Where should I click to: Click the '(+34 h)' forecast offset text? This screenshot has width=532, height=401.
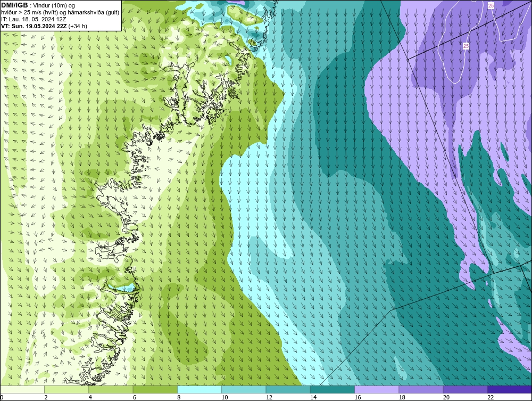[78, 26]
